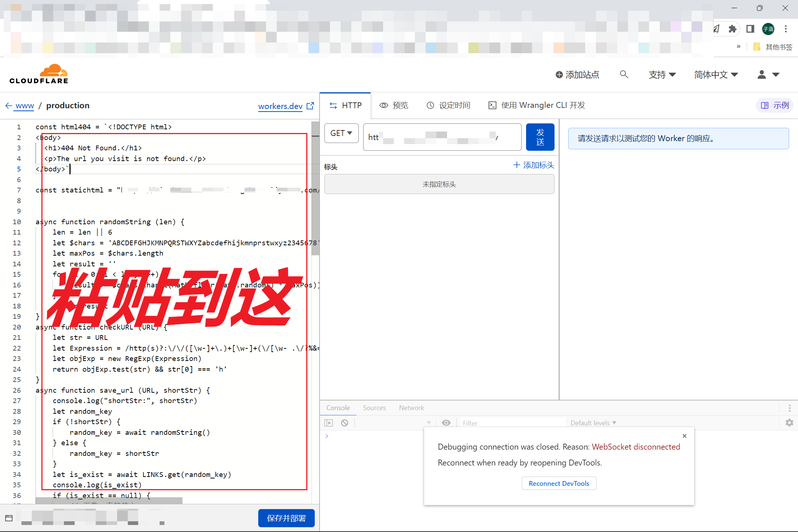
Task: Open the DevTools three-dot options menu
Action: 790,408
